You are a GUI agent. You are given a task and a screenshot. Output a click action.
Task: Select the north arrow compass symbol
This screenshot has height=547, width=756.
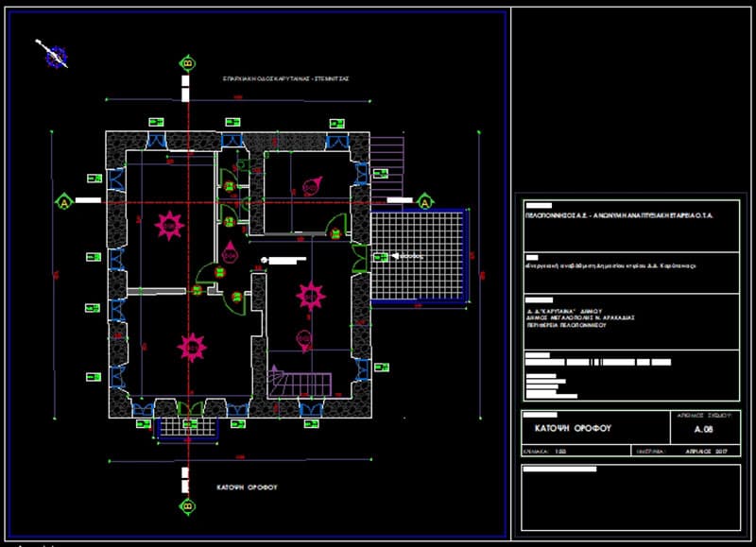tap(53, 55)
